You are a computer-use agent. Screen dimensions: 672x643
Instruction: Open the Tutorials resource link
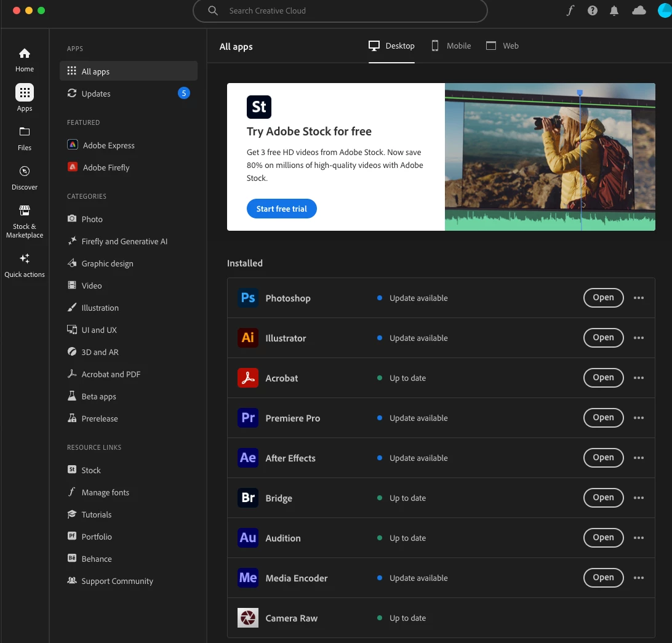tap(90, 514)
